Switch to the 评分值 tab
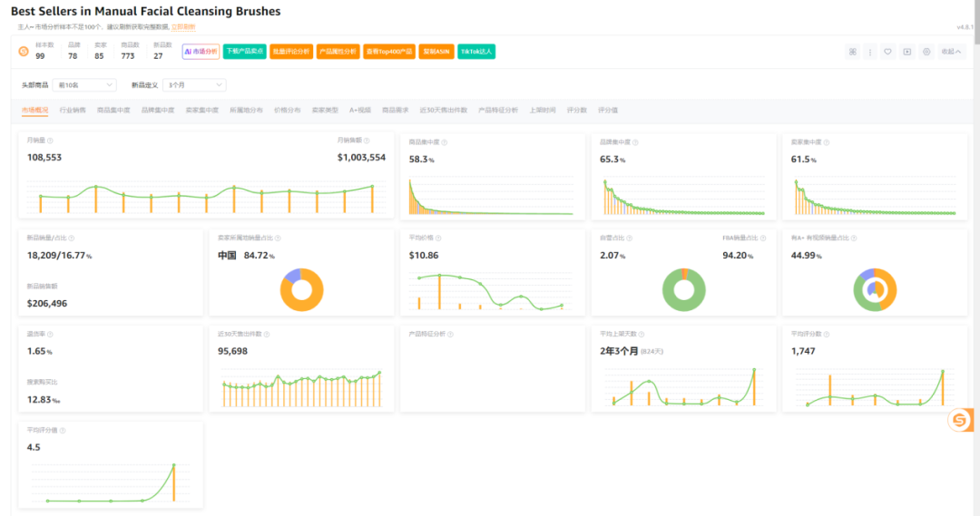Viewport: 980px width, 516px height. tap(607, 110)
